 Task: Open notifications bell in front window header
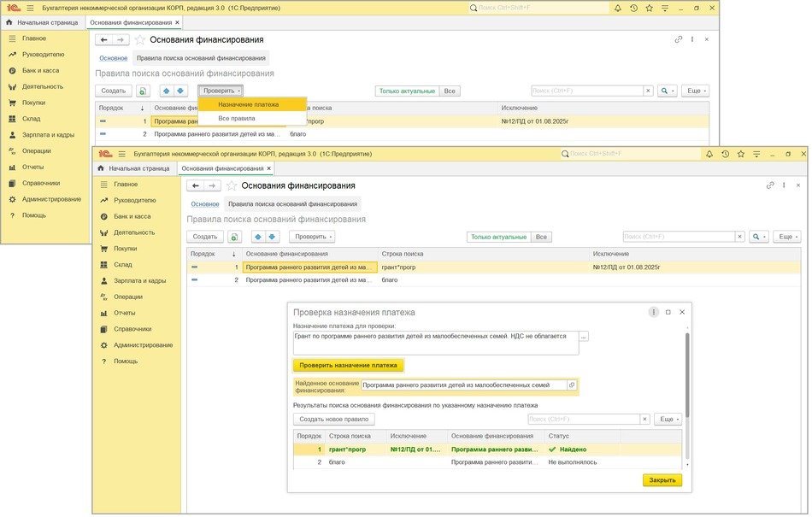(x=709, y=154)
